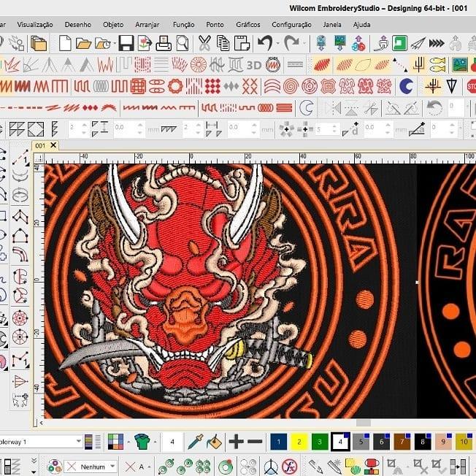Toggle 3D stitch effect icon
The image size is (476, 476).
click(254, 65)
